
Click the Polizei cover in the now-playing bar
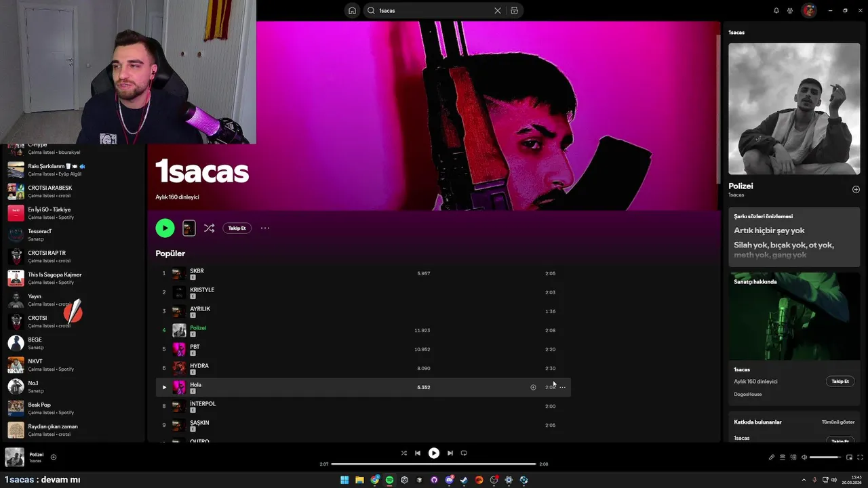(x=14, y=457)
